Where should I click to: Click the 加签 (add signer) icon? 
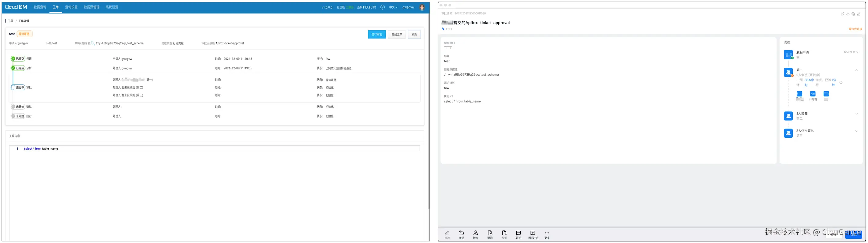504,233
